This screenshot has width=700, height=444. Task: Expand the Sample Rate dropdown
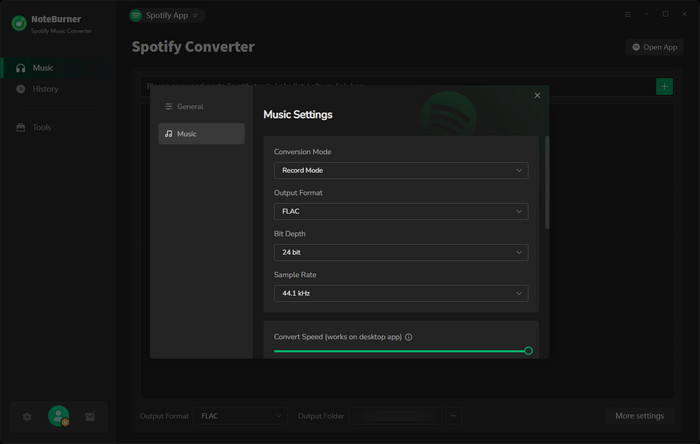tap(400, 294)
